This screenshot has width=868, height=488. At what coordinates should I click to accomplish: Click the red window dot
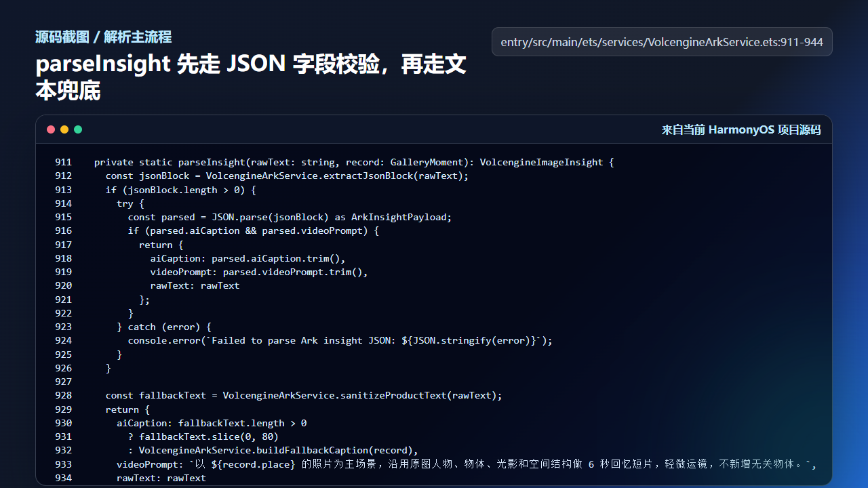[x=51, y=129]
